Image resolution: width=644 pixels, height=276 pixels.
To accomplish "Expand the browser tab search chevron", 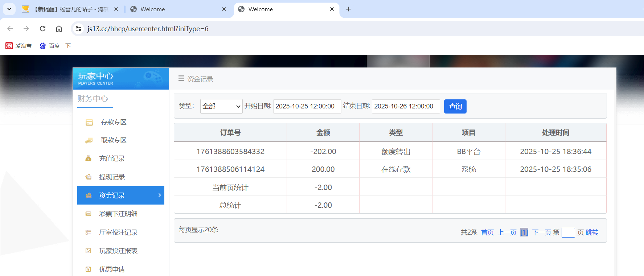I will coord(9,9).
